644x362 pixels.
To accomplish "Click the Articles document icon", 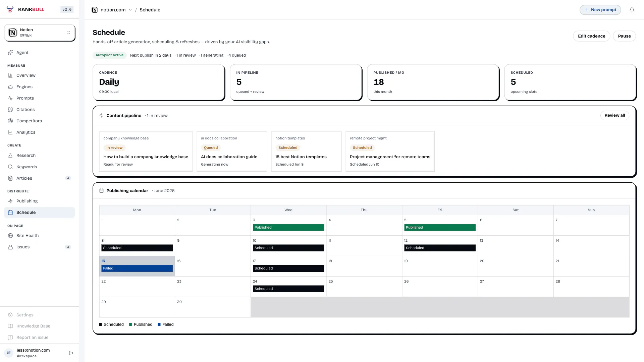I will tap(10, 178).
